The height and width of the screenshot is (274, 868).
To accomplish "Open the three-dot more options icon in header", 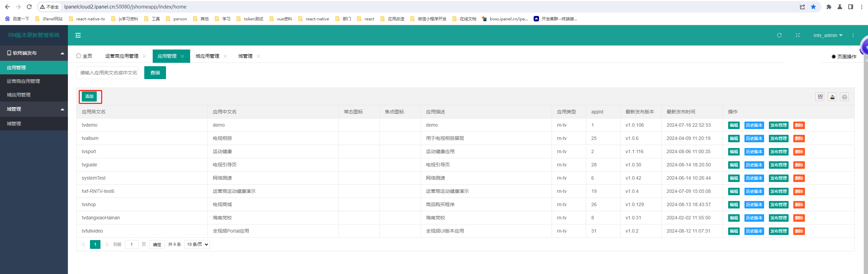I will (853, 35).
